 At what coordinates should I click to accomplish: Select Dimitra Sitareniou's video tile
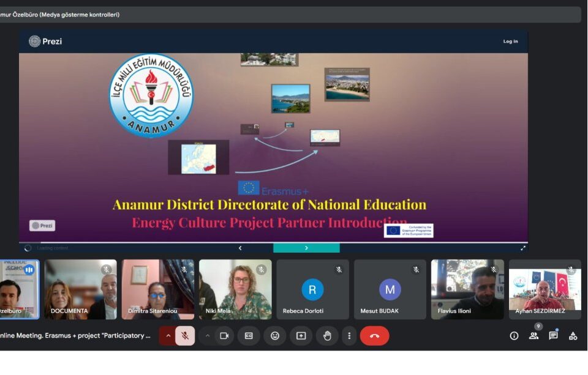click(x=158, y=289)
